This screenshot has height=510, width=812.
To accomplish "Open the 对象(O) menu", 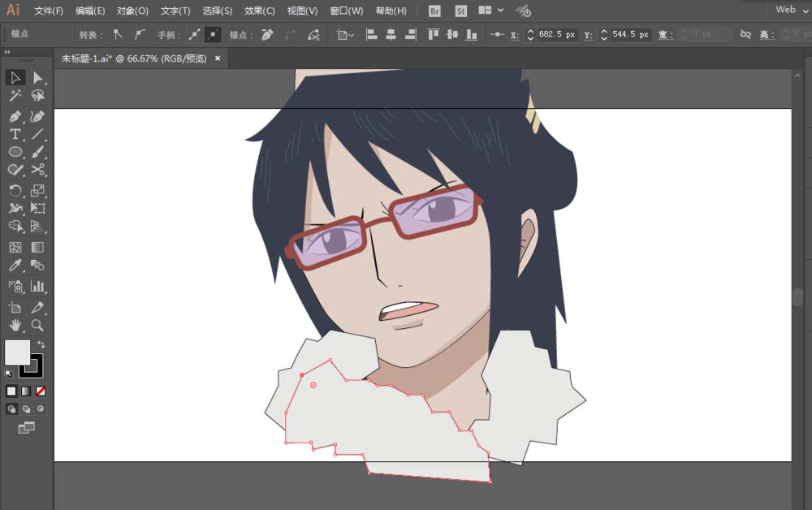I will [132, 11].
